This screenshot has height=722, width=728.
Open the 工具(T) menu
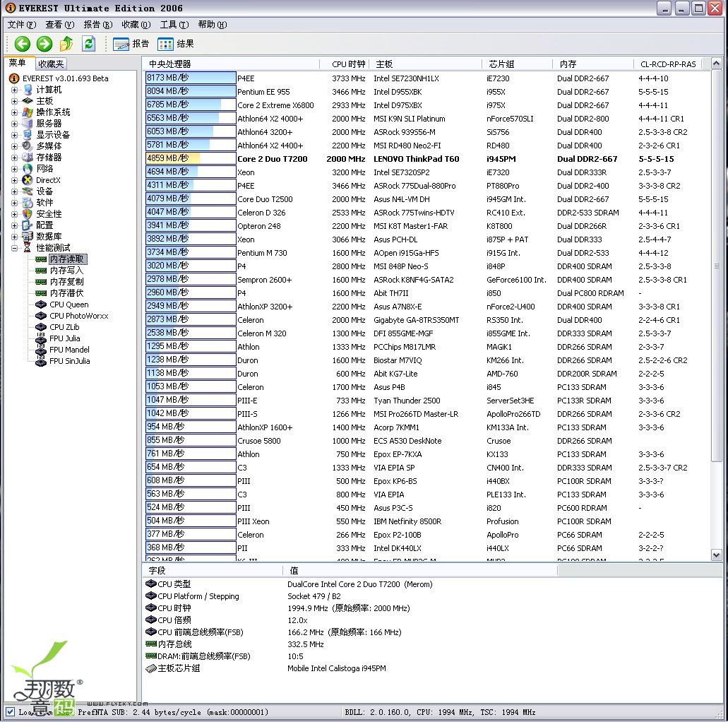point(174,25)
